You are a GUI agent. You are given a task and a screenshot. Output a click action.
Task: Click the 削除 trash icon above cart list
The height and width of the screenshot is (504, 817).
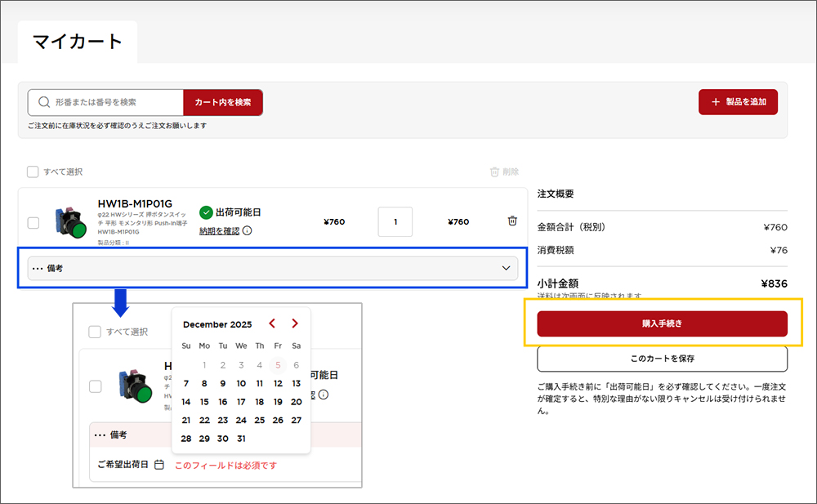pyautogui.click(x=494, y=172)
